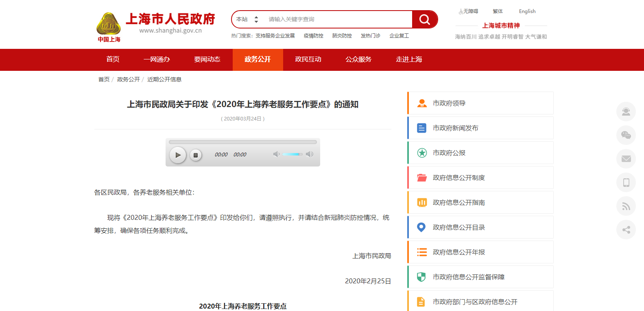Open the customer service avatar icon

pos(626,112)
